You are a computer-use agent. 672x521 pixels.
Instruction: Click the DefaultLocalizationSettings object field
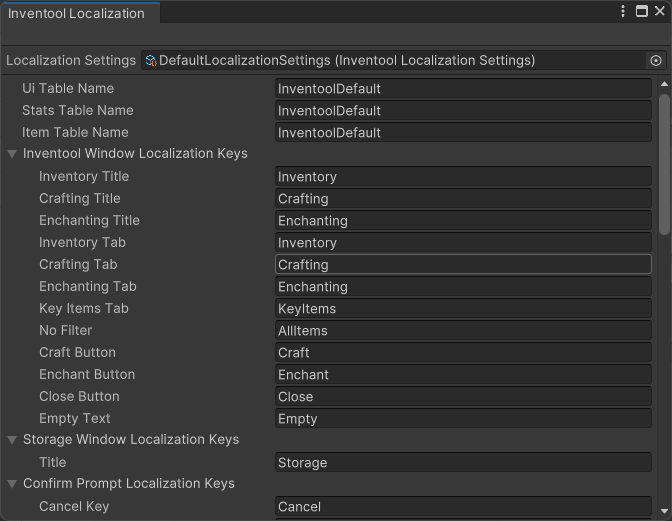(395, 61)
